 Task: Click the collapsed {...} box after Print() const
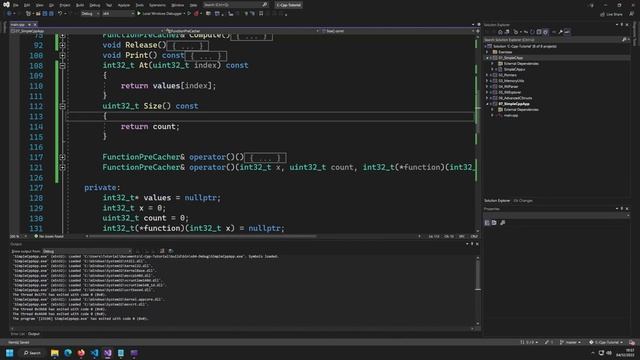point(206,56)
